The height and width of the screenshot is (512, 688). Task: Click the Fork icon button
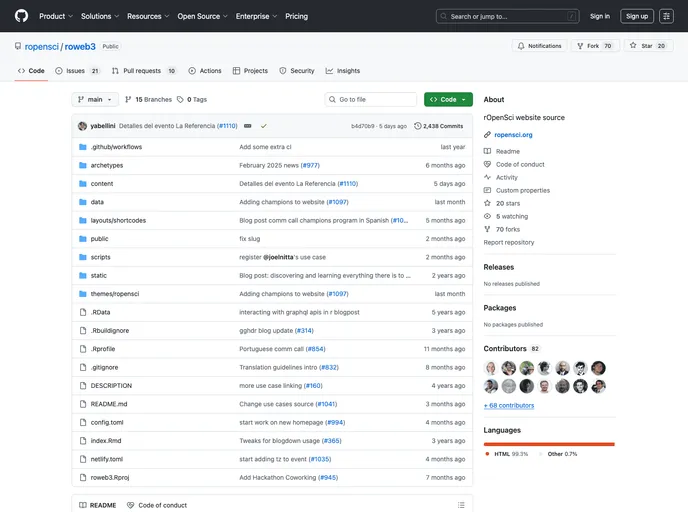[580, 46]
